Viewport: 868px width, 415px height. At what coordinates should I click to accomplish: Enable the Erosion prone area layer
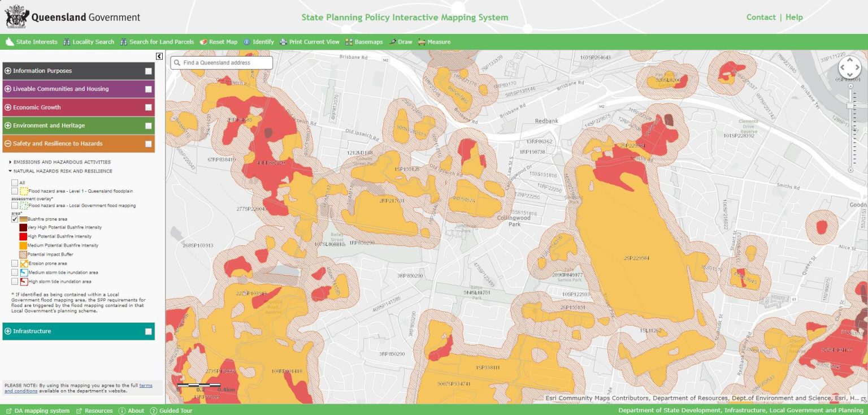pyautogui.click(x=15, y=263)
